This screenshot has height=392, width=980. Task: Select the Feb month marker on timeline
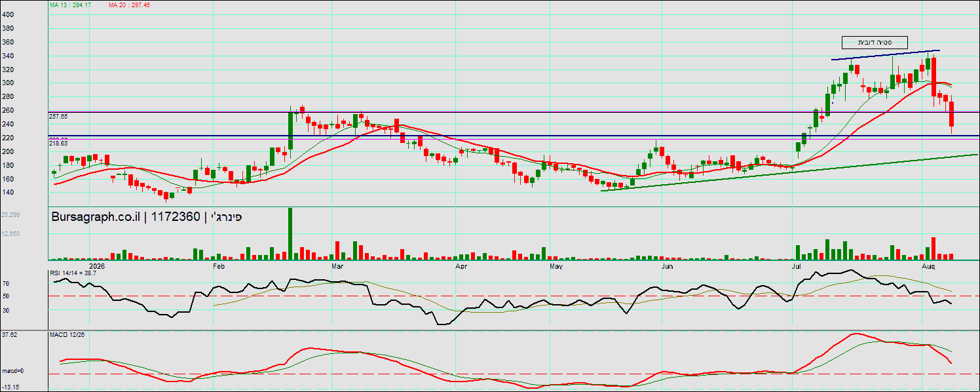[219, 267]
